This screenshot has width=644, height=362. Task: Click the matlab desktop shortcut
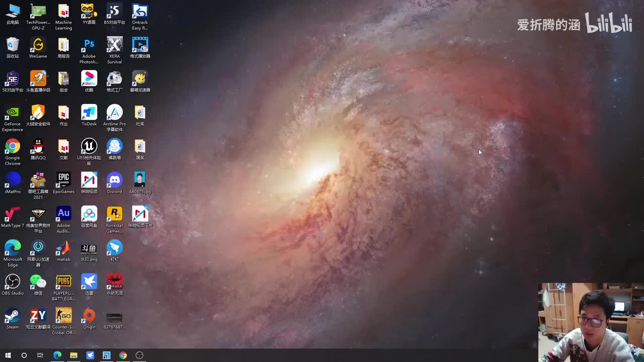(x=63, y=251)
